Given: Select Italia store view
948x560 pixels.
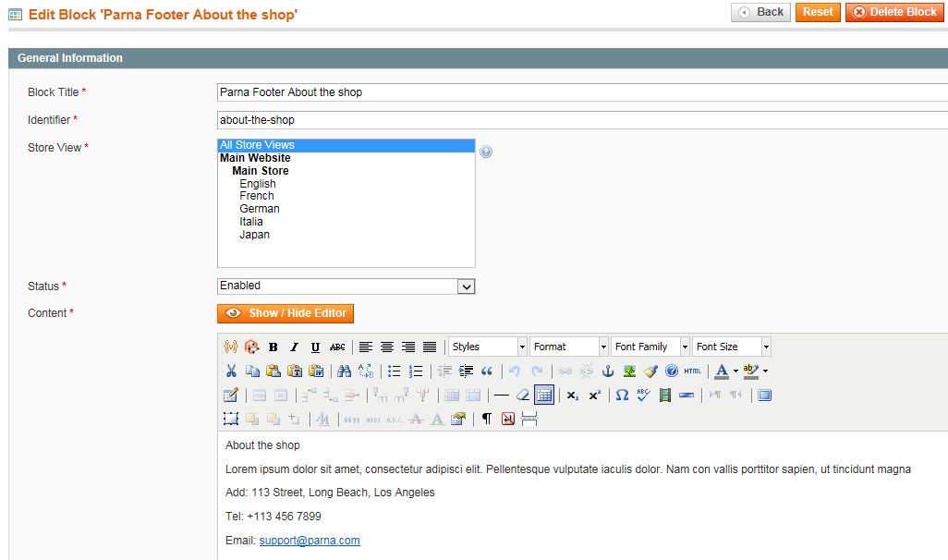Looking at the screenshot, I should (251, 222).
